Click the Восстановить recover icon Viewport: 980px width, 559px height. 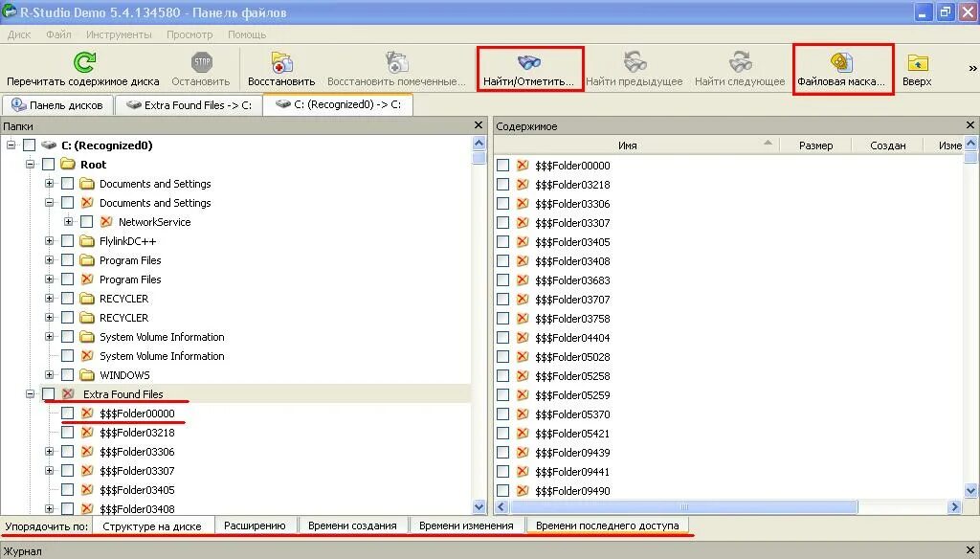(x=281, y=62)
